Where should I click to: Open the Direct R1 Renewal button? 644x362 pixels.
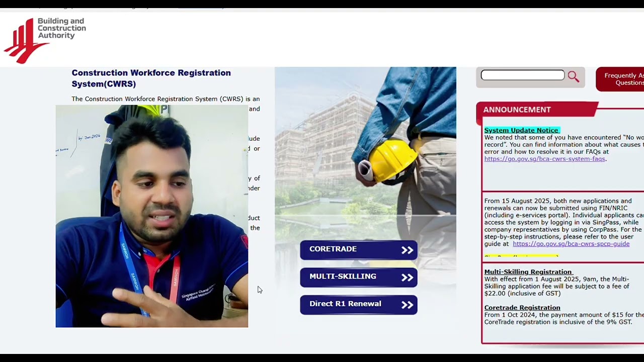point(359,305)
